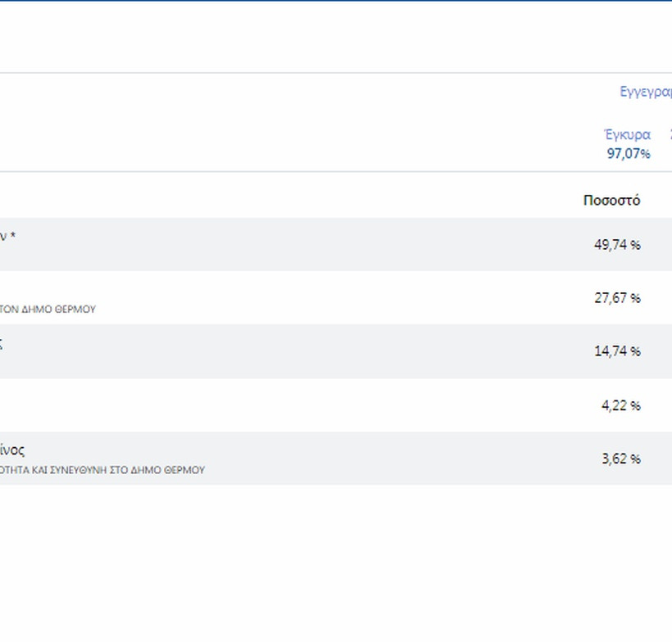Image resolution: width=672 pixels, height=642 pixels.
Task: Click the 49,74 % percentage value
Action: [x=616, y=244]
